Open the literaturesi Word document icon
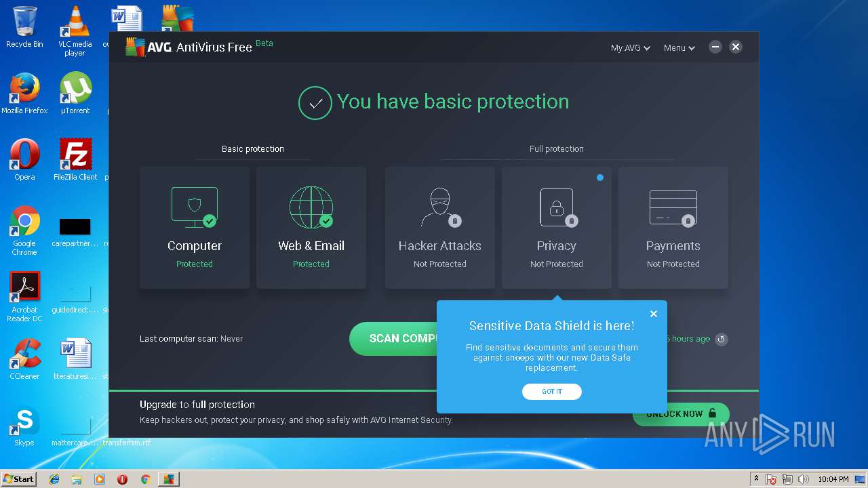 [75, 359]
